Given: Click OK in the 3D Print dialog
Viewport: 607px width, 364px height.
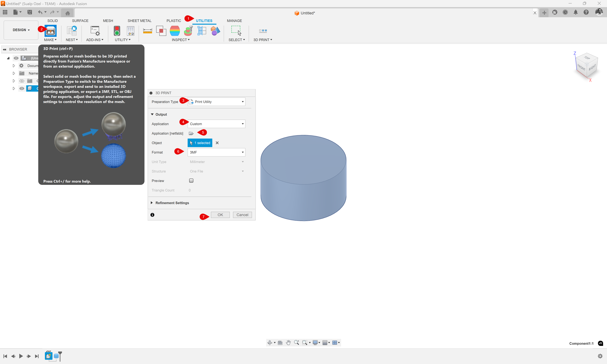Looking at the screenshot, I should pyautogui.click(x=220, y=215).
